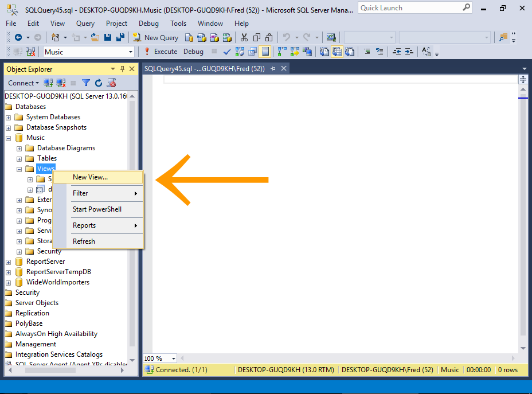Click the Open File folder icon
The image size is (532, 394).
(x=95, y=37)
